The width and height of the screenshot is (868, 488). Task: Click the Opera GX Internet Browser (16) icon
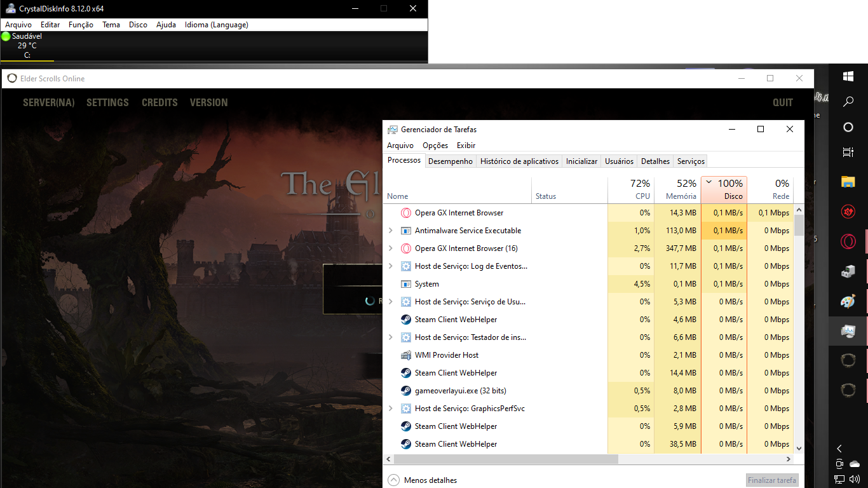point(406,248)
